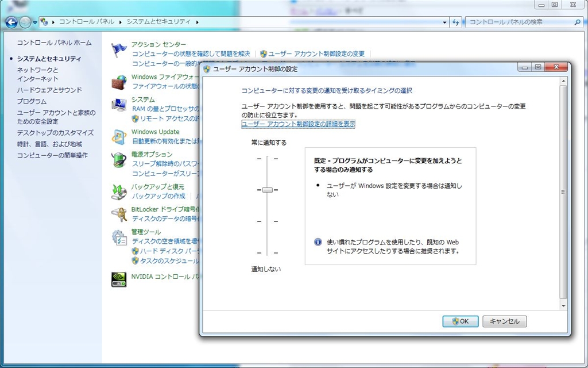This screenshot has height=368, width=588.
Task: Expand the breadcrumb arrow before コントロール パネル
Action: pos(53,22)
